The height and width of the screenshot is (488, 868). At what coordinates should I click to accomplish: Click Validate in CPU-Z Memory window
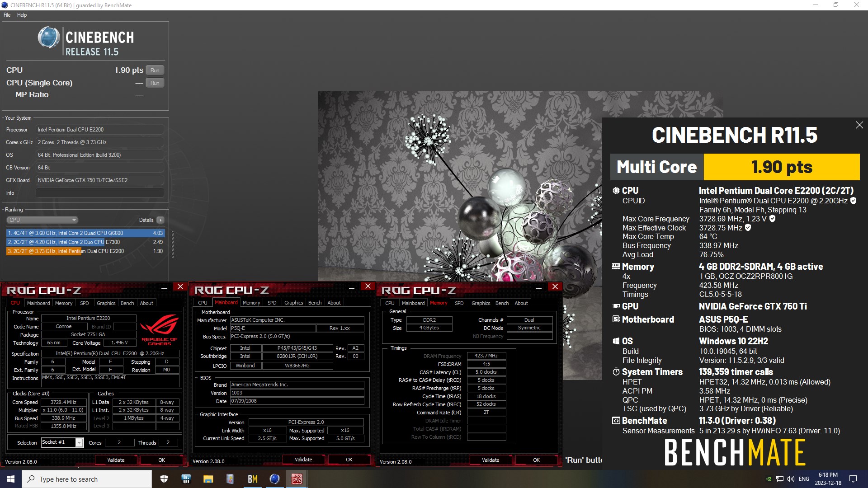pos(491,460)
